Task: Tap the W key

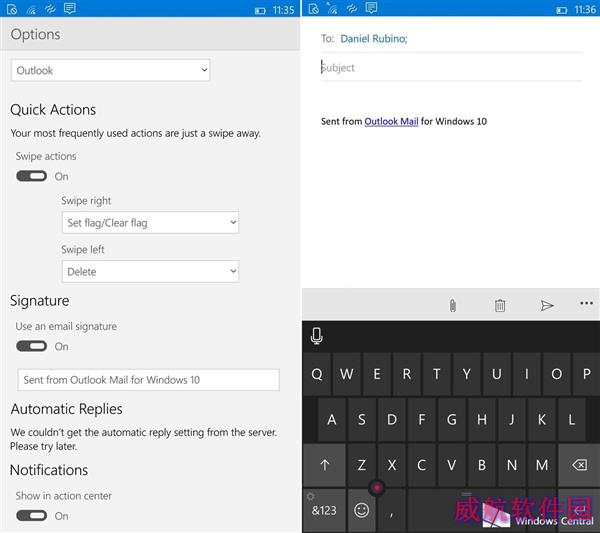Action: pos(347,374)
